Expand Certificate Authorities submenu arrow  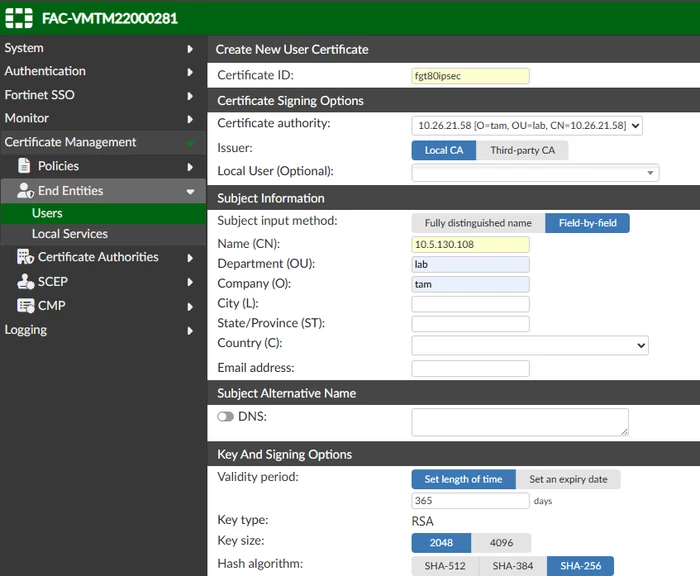[190, 258]
